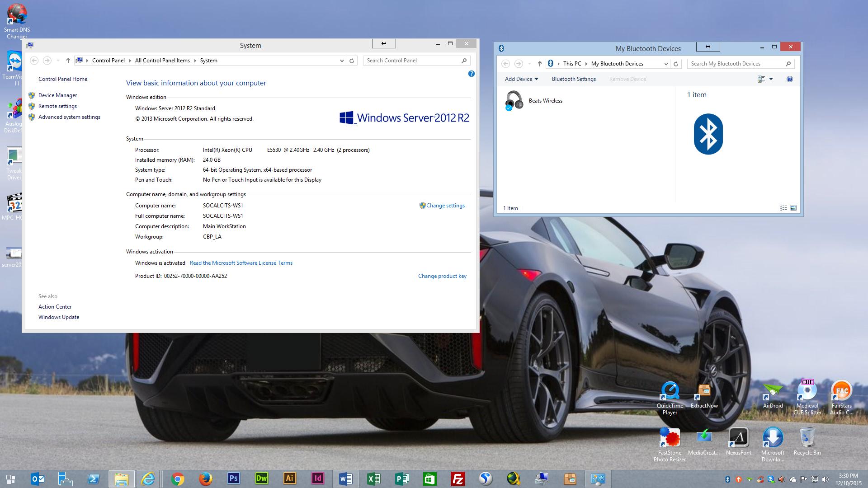Click Change product key link
Image resolution: width=868 pixels, height=488 pixels.
tap(442, 276)
